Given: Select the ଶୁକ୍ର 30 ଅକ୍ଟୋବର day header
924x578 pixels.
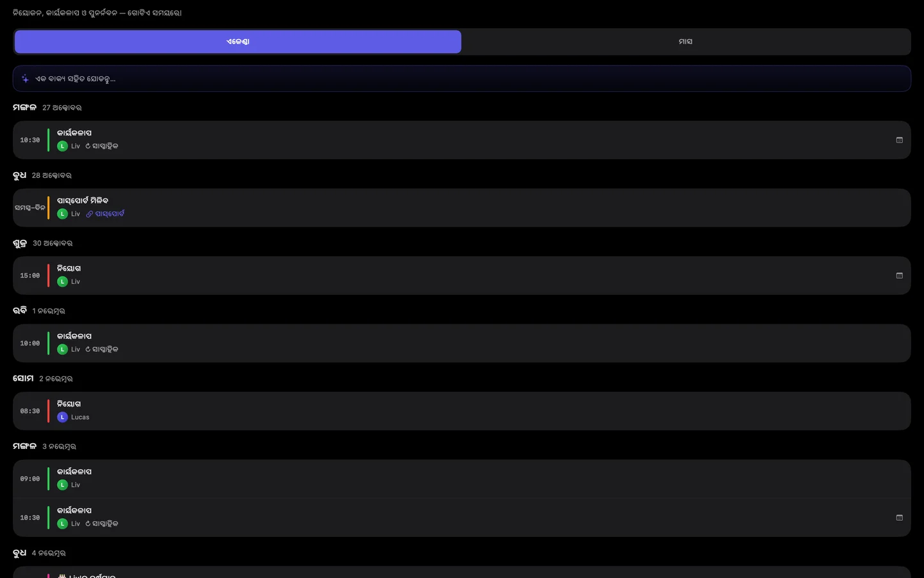Looking at the screenshot, I should tap(43, 243).
